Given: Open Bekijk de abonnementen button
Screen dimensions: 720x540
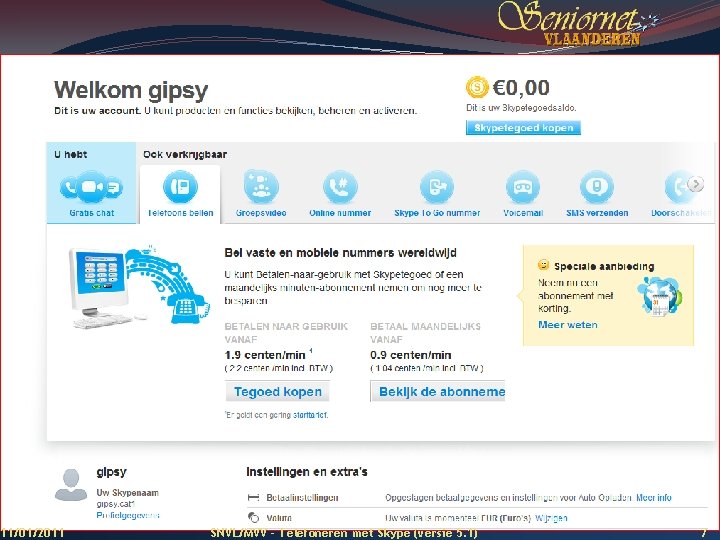Looking at the screenshot, I should pos(438,392).
